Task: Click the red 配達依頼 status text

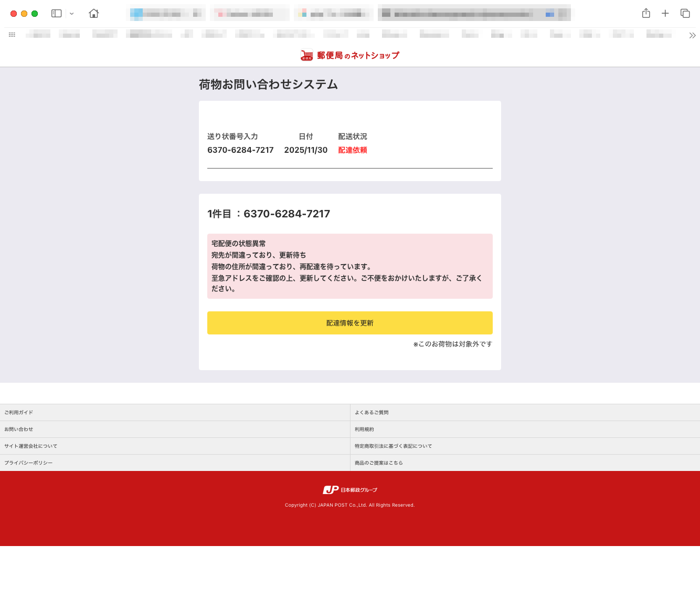Action: tap(353, 150)
